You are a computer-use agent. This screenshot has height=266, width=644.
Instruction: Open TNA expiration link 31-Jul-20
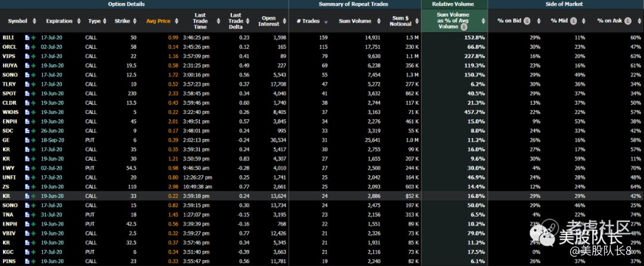point(51,215)
